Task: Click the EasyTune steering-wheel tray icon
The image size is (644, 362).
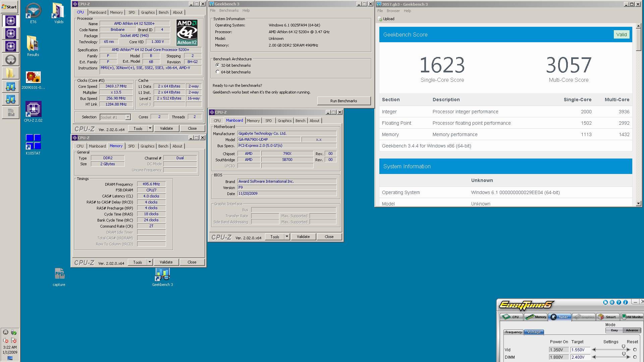Action: (x=6, y=332)
